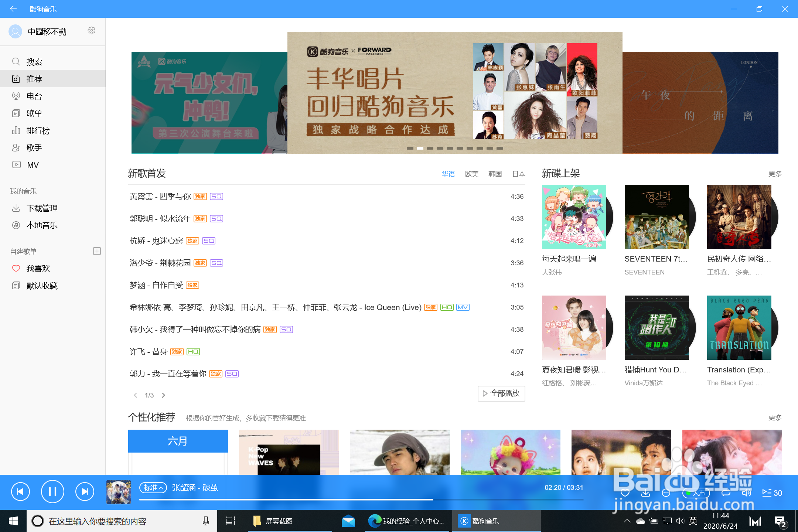Viewport: 798px width, 532px height.
Task: Open the SEVENTEEN album cover thumbnail
Action: [x=657, y=217]
